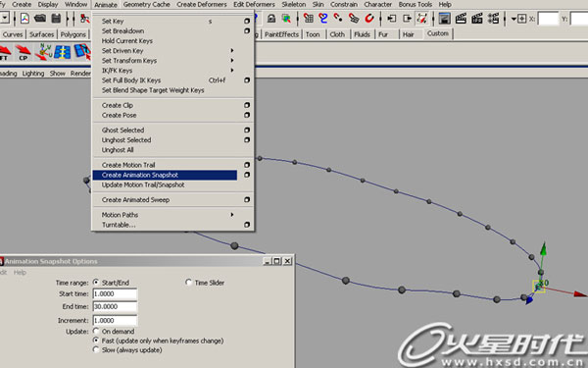Open the viewport Show menu
588x368 pixels.
(58, 74)
